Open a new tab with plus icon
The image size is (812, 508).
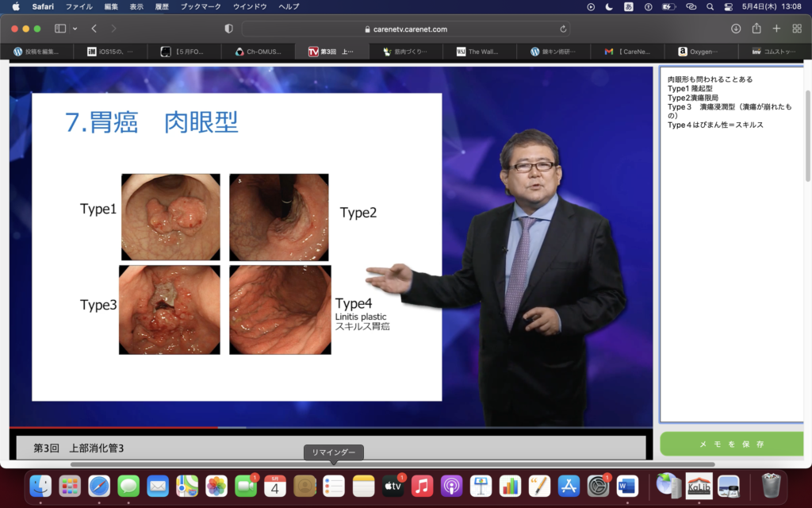776,29
